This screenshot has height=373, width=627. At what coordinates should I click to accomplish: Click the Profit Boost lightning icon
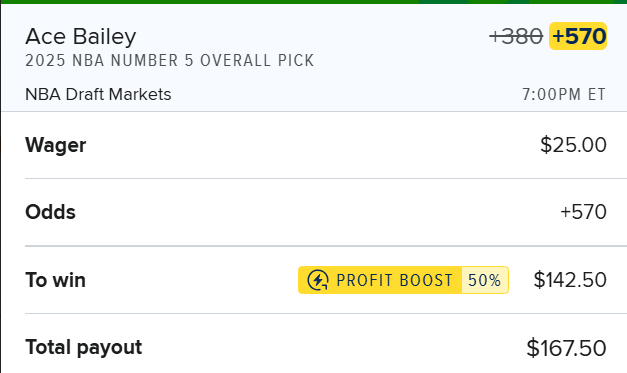[x=318, y=280]
